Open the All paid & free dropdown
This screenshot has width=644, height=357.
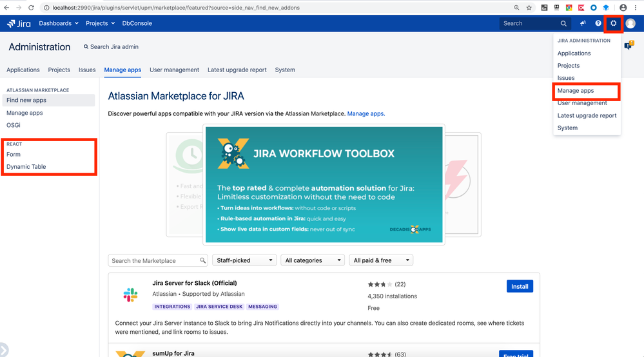tap(381, 260)
